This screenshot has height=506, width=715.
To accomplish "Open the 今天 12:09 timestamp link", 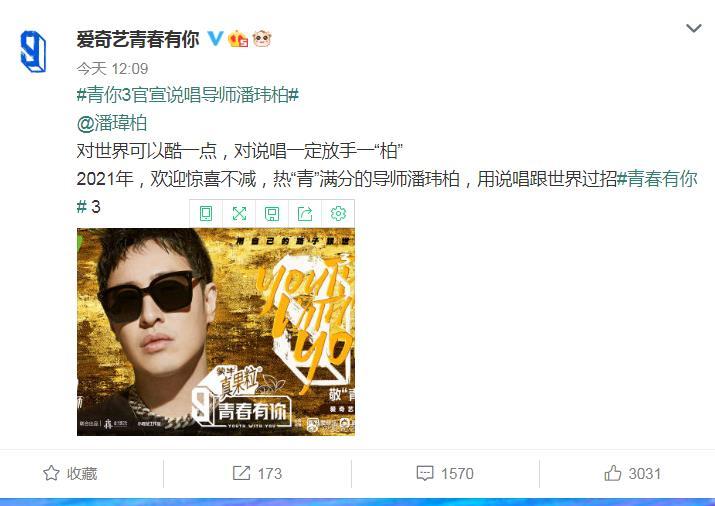I will coord(112,68).
